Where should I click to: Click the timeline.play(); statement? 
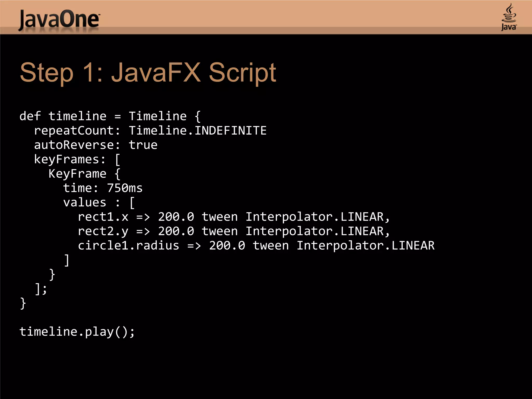[x=77, y=332]
